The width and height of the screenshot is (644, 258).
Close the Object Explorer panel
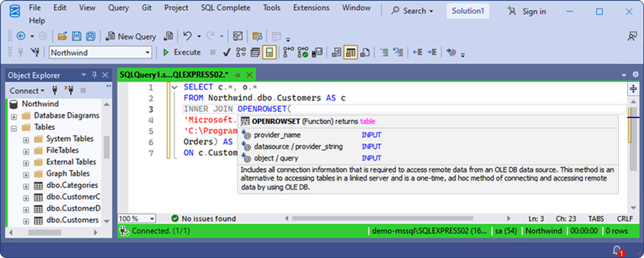[x=105, y=75]
